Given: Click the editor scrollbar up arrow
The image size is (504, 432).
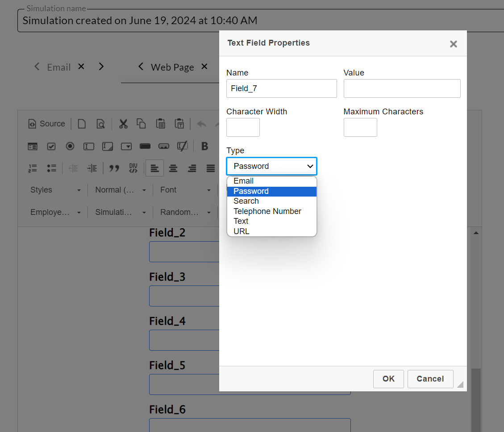Looking at the screenshot, I should tap(476, 233).
